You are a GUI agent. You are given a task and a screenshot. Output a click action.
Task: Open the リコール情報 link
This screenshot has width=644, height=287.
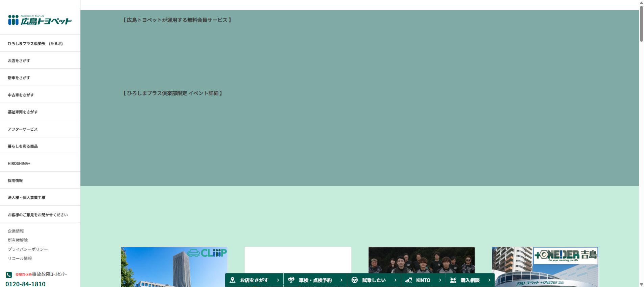click(20, 258)
